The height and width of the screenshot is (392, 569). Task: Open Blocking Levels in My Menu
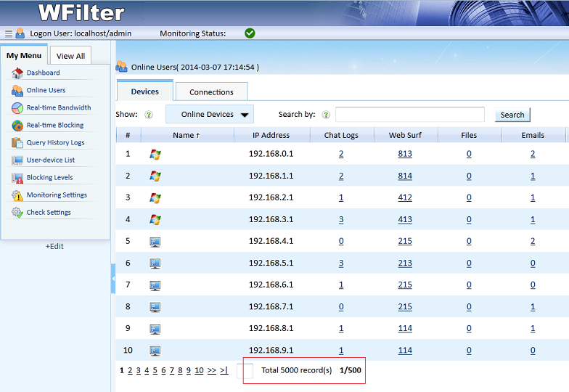(x=49, y=178)
